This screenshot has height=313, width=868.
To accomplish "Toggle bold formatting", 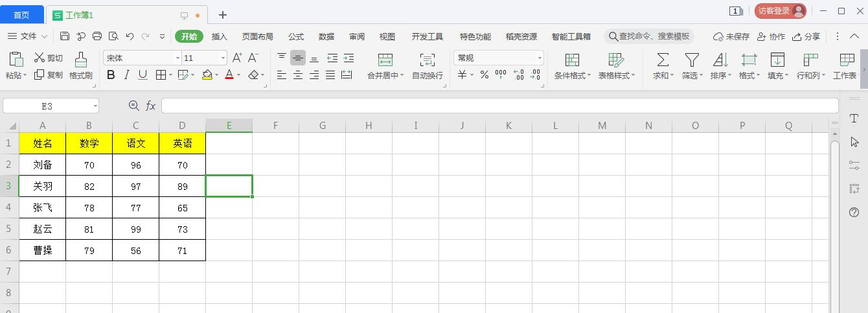I will tap(111, 75).
